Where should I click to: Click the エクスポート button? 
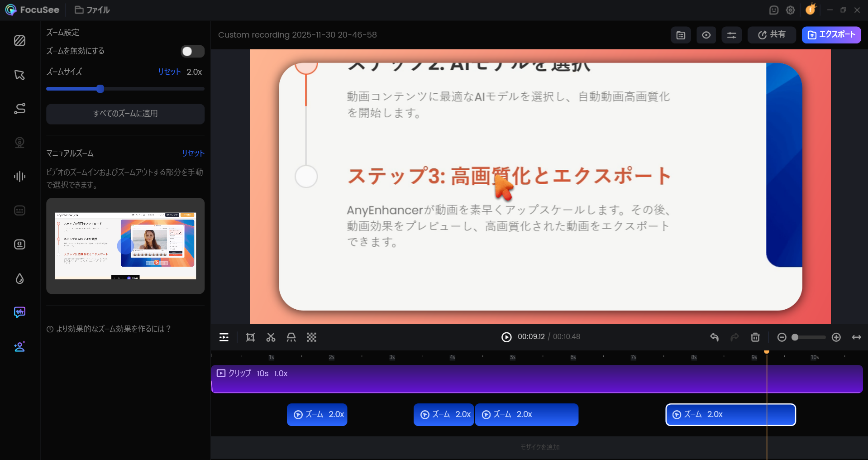pyautogui.click(x=831, y=35)
